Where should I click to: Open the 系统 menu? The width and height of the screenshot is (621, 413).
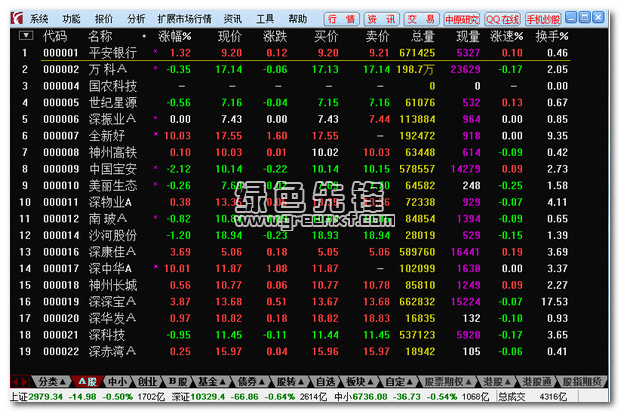(x=39, y=19)
